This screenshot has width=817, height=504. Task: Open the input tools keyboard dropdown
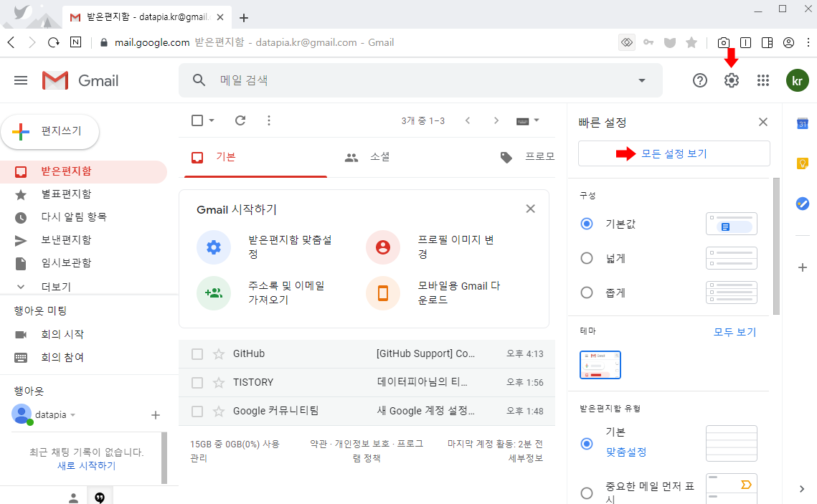(527, 120)
